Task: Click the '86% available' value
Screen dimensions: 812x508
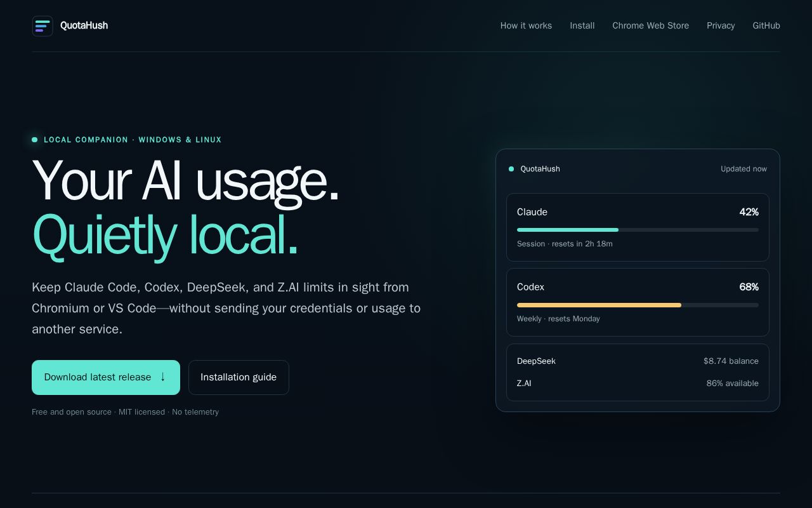Action: coord(732,384)
